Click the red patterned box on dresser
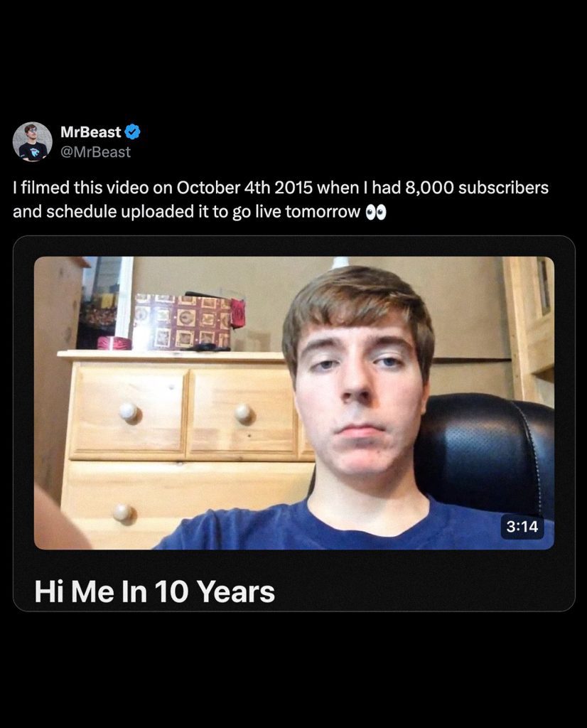The width and height of the screenshot is (587, 728). click(x=183, y=321)
